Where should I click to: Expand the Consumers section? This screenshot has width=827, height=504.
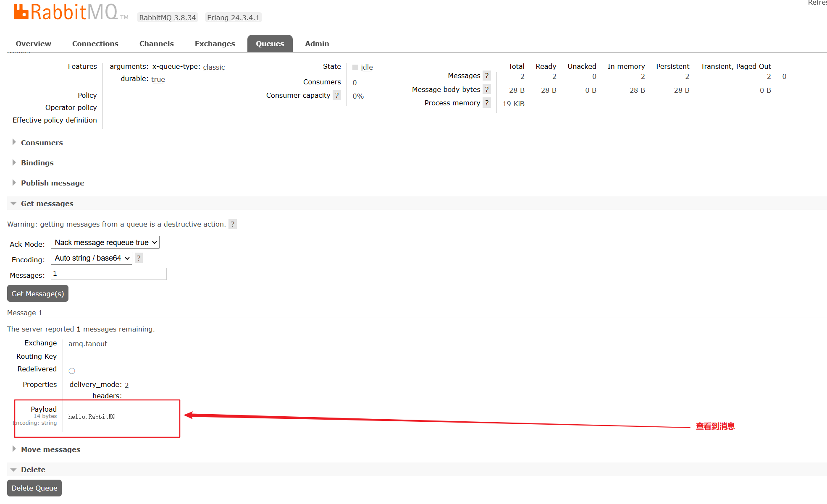click(x=42, y=143)
